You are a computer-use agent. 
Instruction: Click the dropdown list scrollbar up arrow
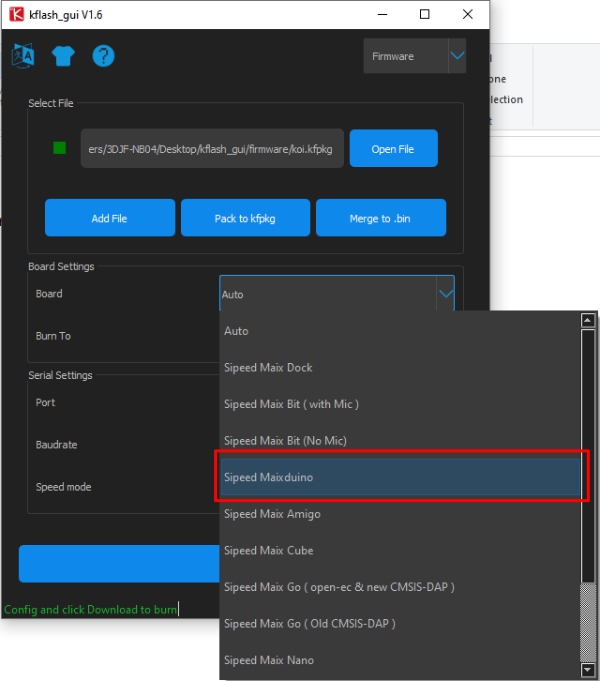click(x=588, y=321)
